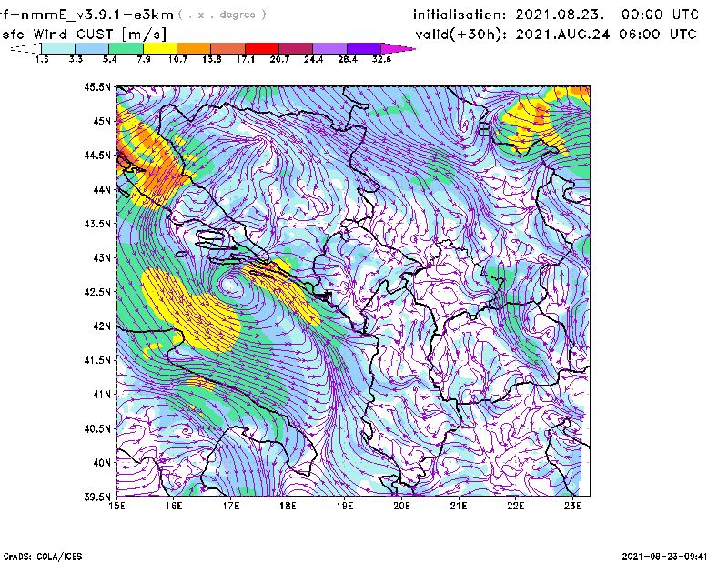
Task: Click latitude label '40.5N'
Action: tap(97, 428)
